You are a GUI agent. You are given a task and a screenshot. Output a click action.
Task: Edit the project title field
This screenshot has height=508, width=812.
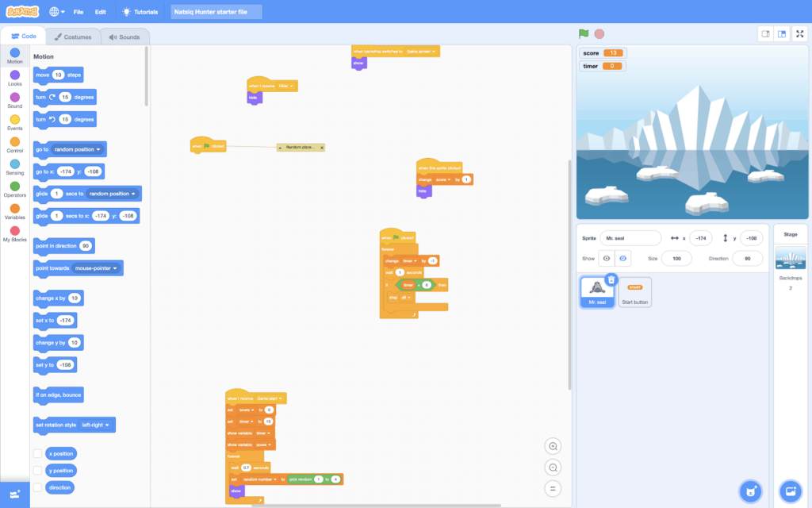coord(216,11)
